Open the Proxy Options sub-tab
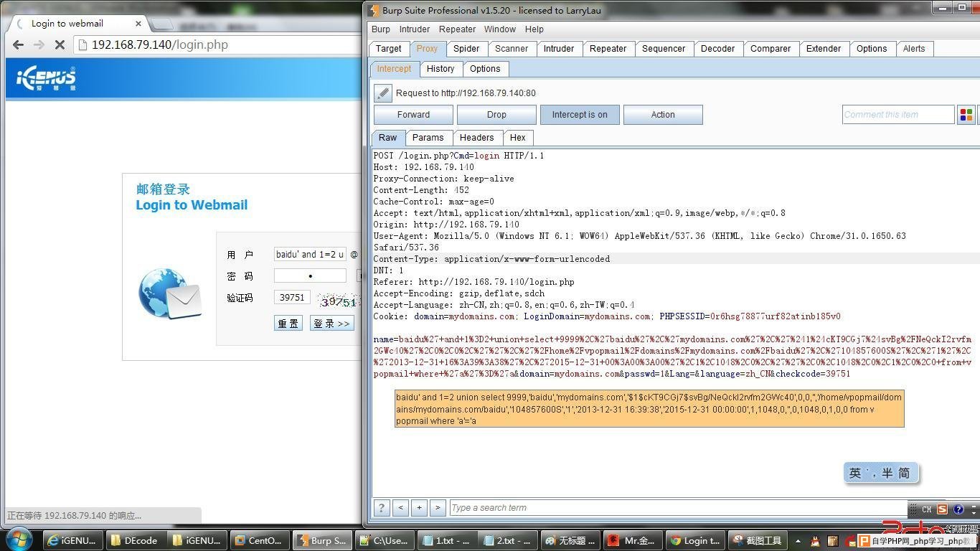980x551 pixels. 485,69
